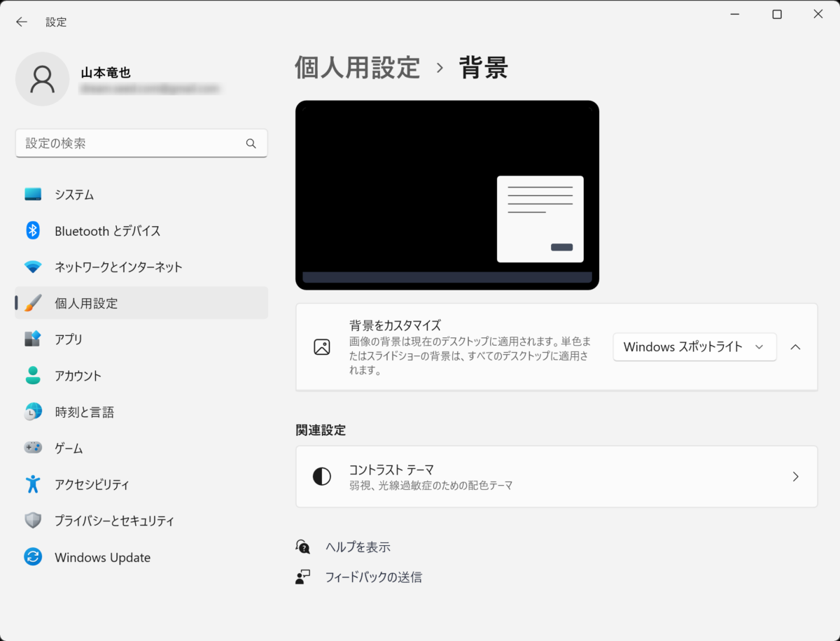Screen dimensions: 840x641
Task: Open アクセシビリティ settings category
Action: point(141,484)
